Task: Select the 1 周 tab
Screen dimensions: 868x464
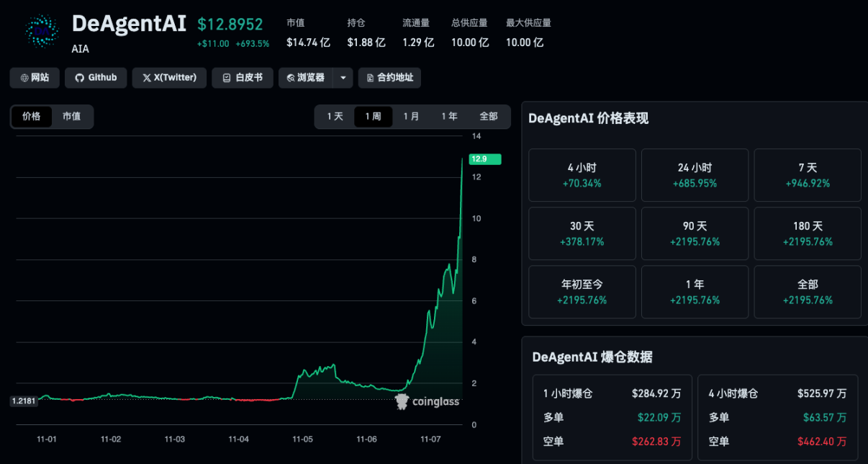Action: [373, 116]
